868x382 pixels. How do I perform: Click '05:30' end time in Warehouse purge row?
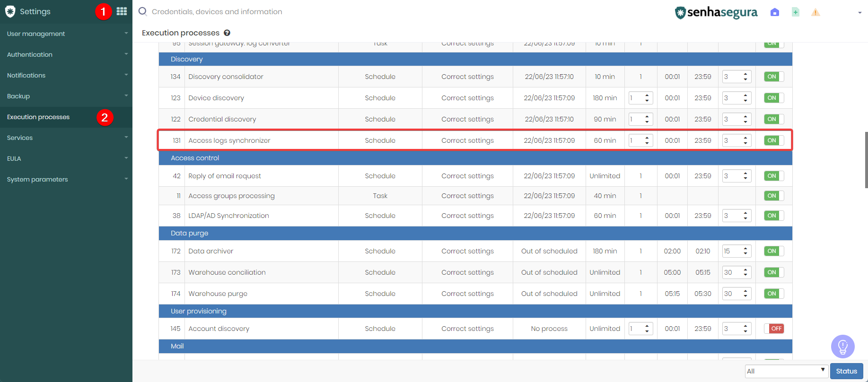tap(703, 294)
